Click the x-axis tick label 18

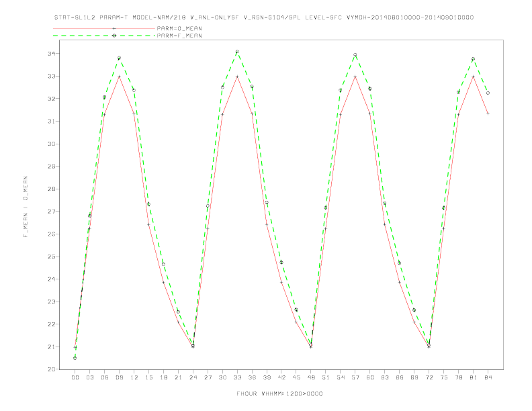(163, 377)
